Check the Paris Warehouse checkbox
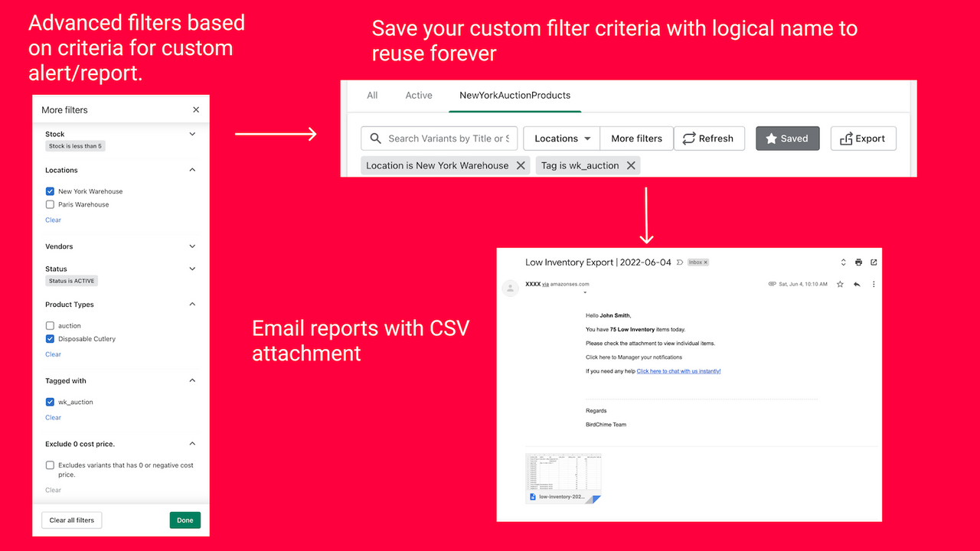This screenshot has width=980, height=551. coord(50,204)
